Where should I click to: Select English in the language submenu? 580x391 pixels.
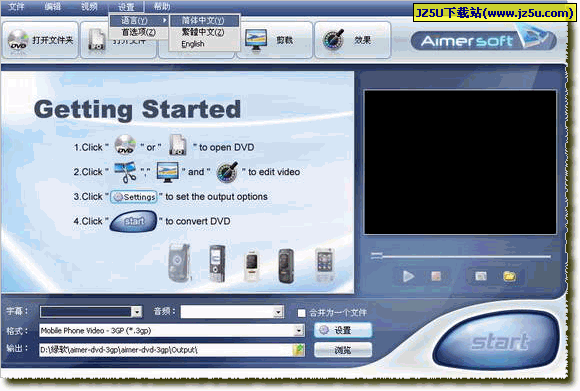pos(193,44)
